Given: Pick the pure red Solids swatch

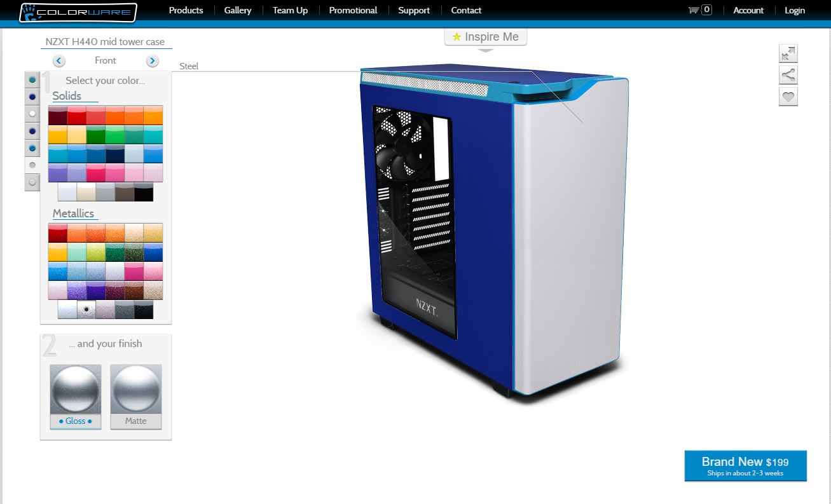Looking at the screenshot, I should tap(77, 115).
